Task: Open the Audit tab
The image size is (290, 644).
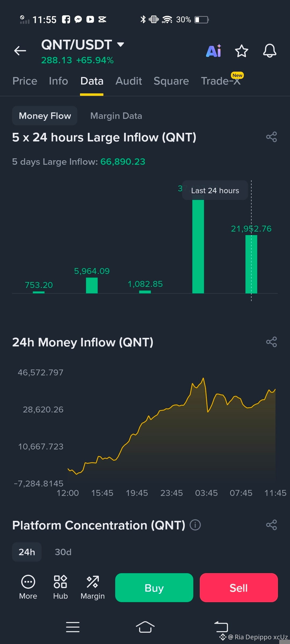Action: [129, 81]
